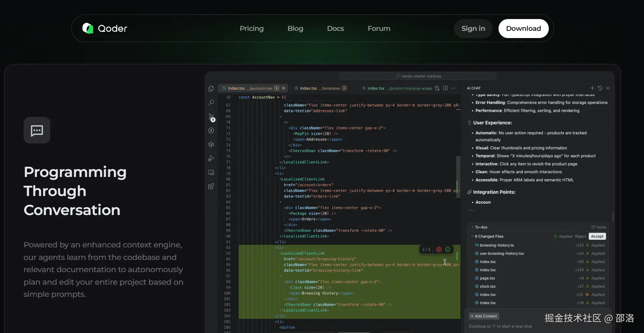Close the index.tsx account-nav tab
644x333 pixels.
(283, 88)
